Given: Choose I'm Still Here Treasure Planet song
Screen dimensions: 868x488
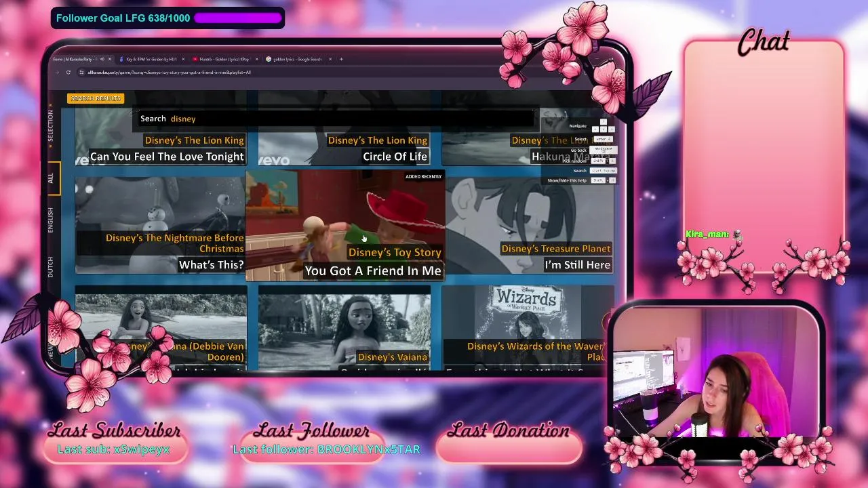Looking at the screenshot, I should click(530, 225).
